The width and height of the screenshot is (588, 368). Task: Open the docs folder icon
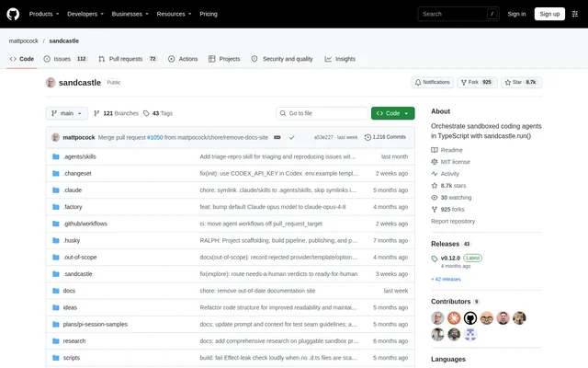coord(56,291)
